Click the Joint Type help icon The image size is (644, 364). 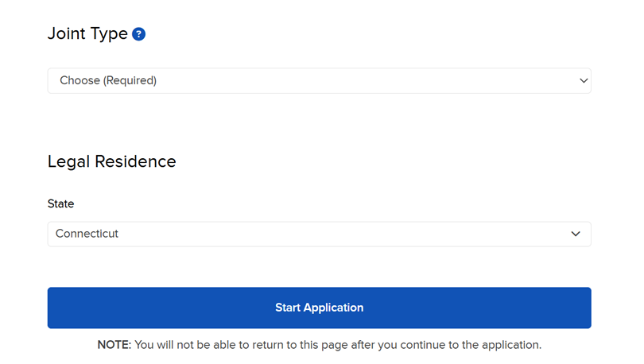(x=139, y=34)
